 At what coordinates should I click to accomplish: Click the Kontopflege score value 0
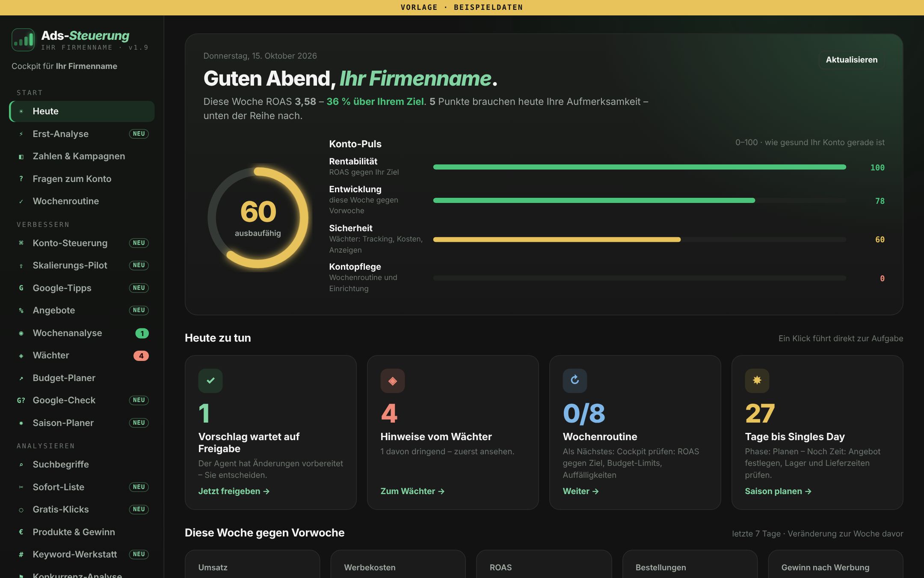coord(882,279)
